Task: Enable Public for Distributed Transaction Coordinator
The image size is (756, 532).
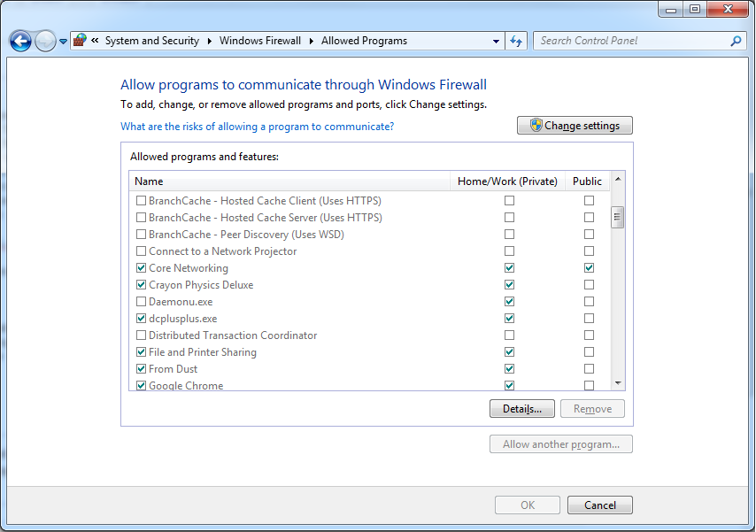Action: point(589,335)
